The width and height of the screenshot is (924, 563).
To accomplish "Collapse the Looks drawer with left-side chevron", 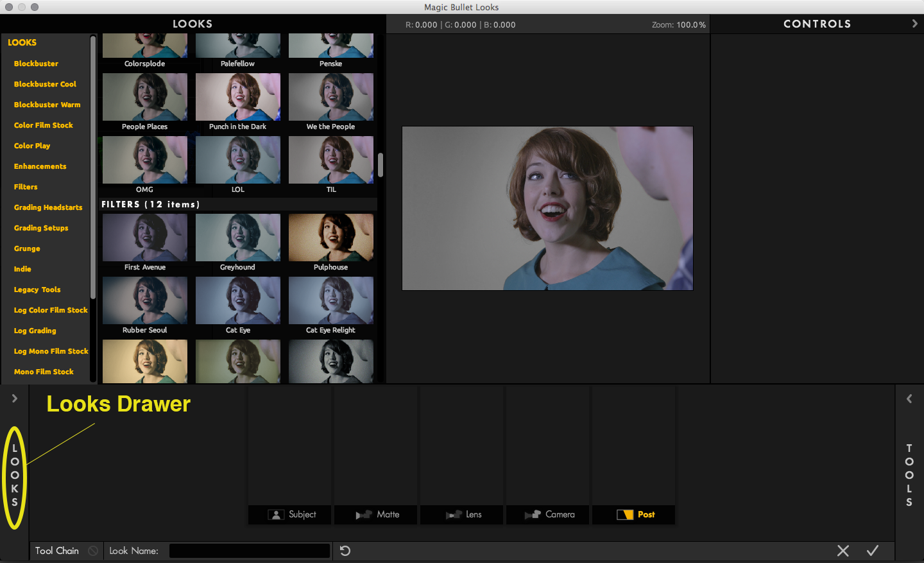I will pyautogui.click(x=14, y=399).
